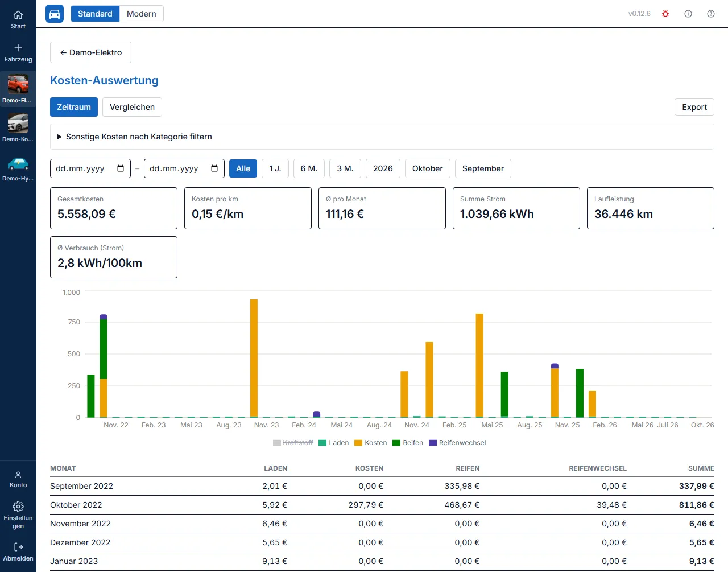728x572 pixels.
Task: Filter by 3 M. time range
Action: [x=345, y=168]
